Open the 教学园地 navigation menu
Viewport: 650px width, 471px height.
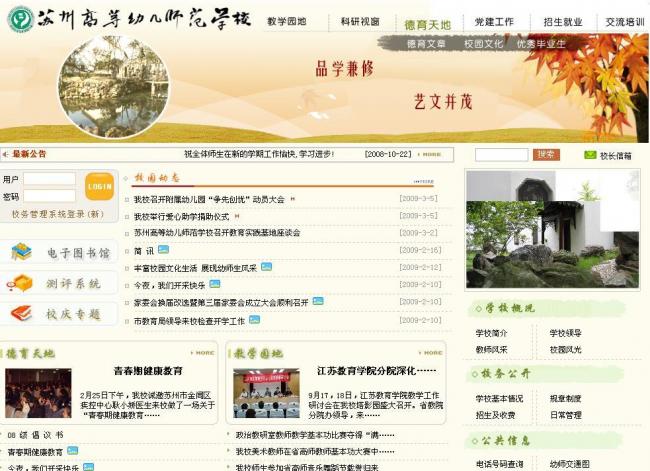coord(288,21)
